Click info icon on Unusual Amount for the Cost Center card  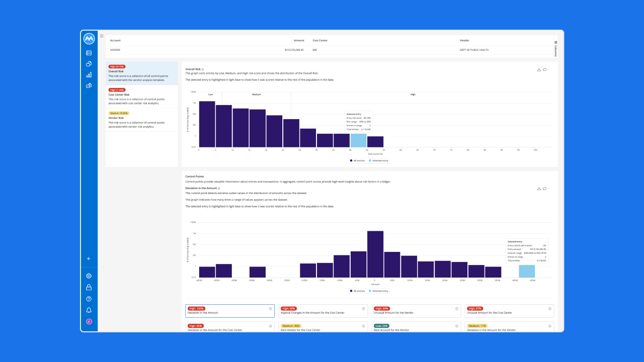[550, 309]
